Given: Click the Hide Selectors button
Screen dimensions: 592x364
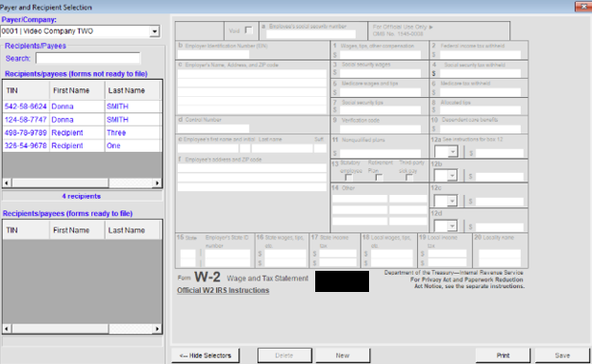Looking at the screenshot, I should coord(205,355).
